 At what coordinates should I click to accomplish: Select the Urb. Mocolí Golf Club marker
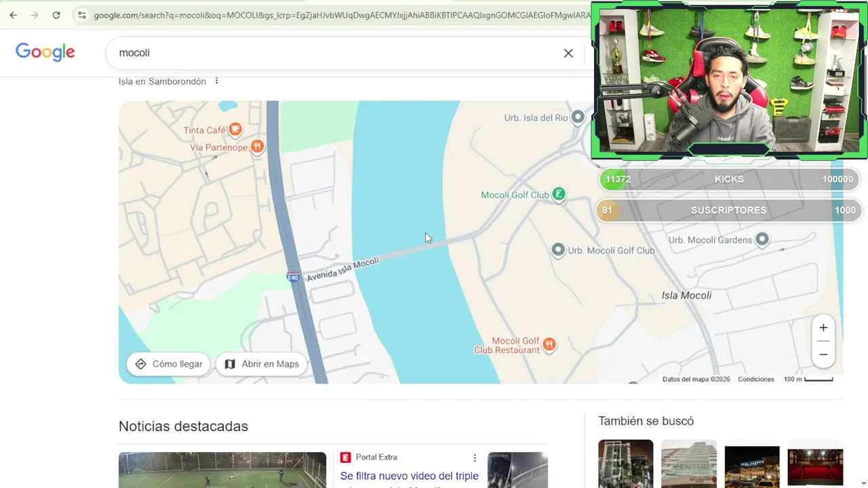(558, 250)
